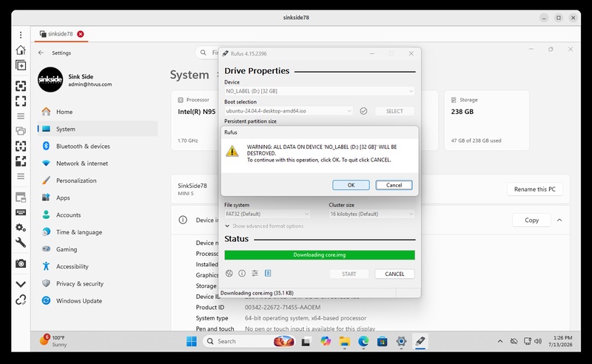Open Network & internet settings
This screenshot has width=592, height=364.
point(98,163)
